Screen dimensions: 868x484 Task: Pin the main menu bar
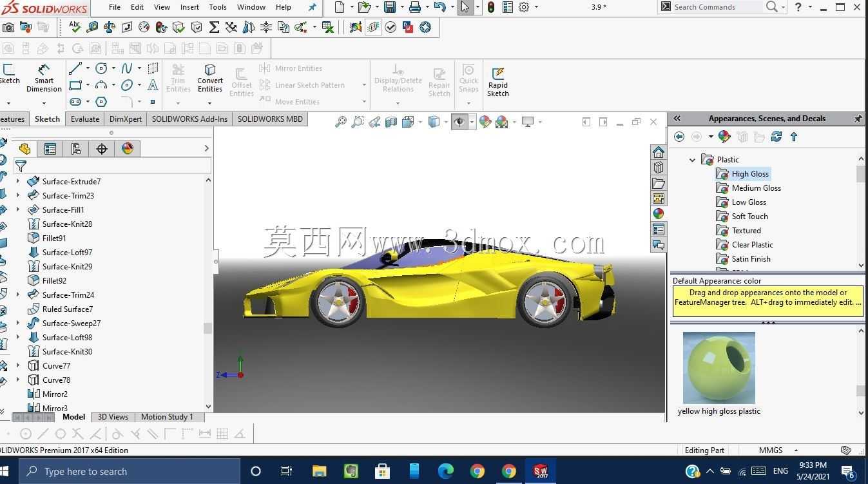313,7
